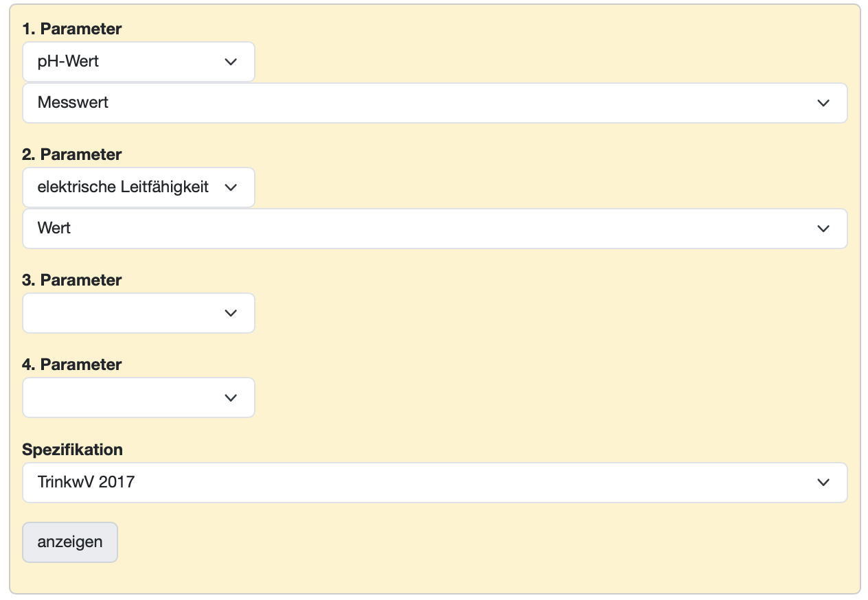
Task: Open the empty dropdown under 3. Parameter
Action: tap(124, 313)
